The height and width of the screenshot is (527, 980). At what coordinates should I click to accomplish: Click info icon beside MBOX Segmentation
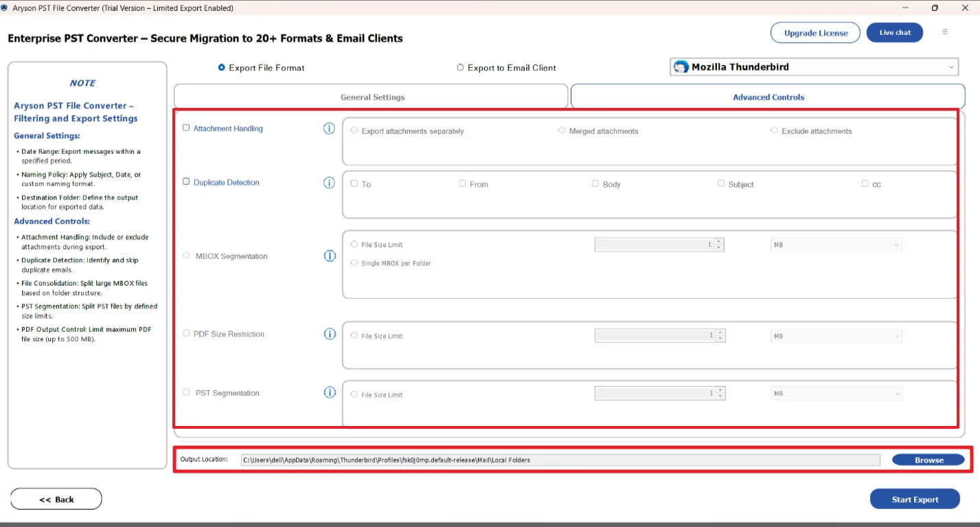(x=330, y=256)
